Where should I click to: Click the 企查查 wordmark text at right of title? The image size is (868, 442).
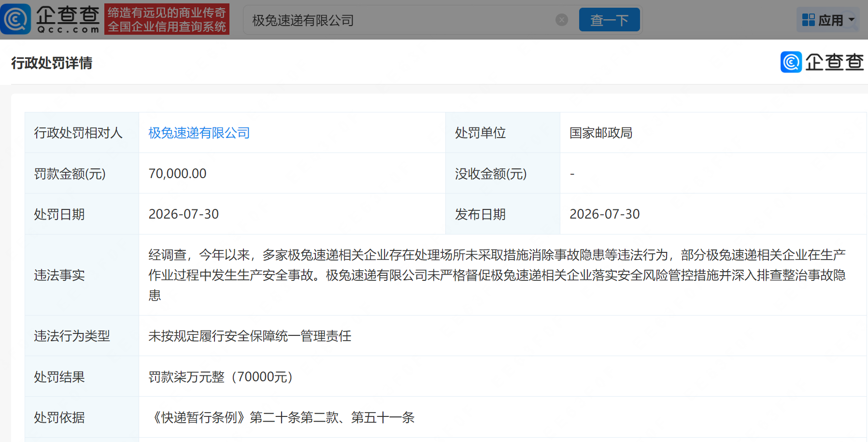(x=834, y=62)
